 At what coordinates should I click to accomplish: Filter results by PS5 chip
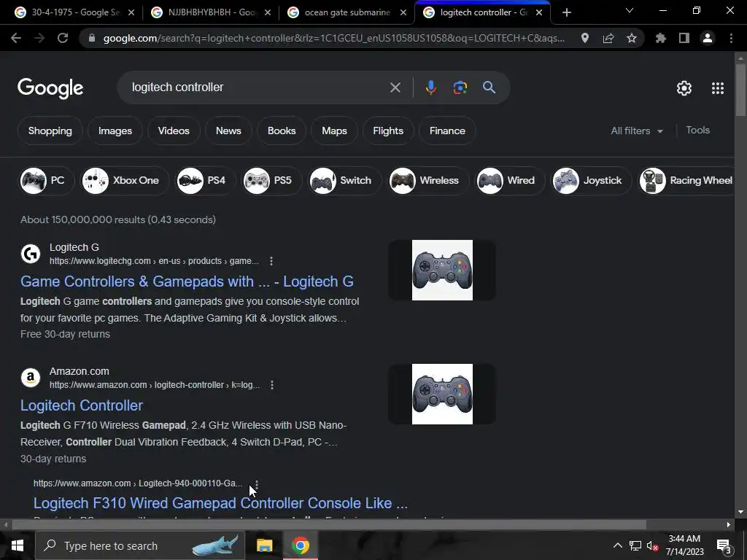[x=271, y=181]
